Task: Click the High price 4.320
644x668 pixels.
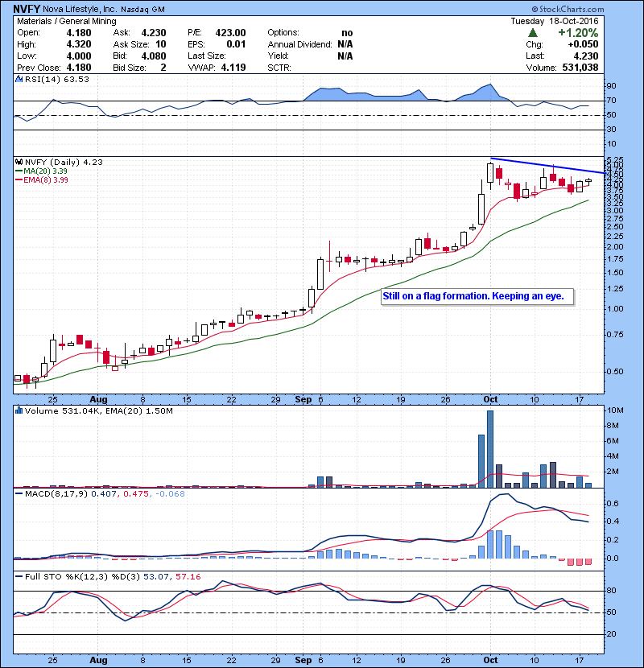Action: click(x=79, y=44)
